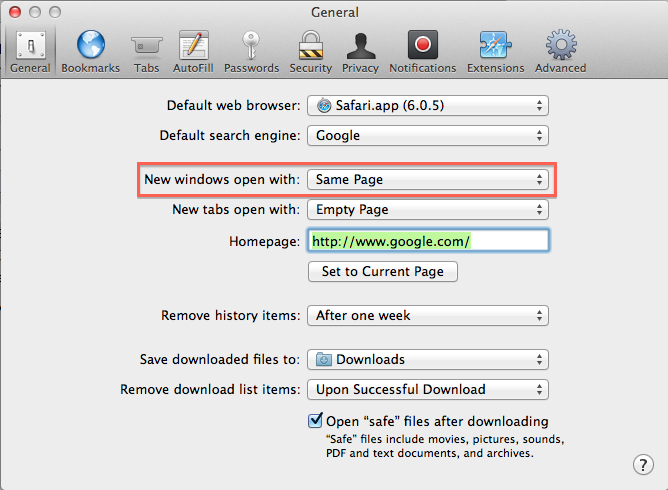Change Default search engine from Google
The height and width of the screenshot is (490, 668).
click(x=428, y=135)
